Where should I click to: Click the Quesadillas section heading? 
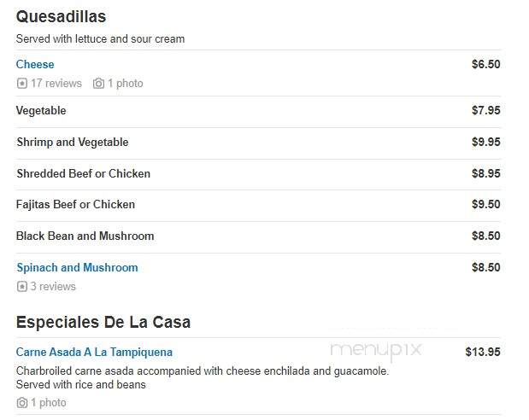61,16
